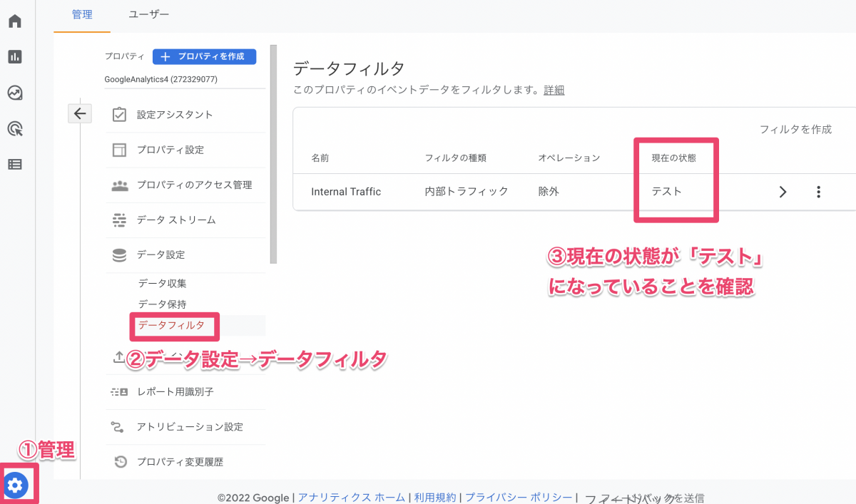The height and width of the screenshot is (504, 856).
Task: Click the プロパティを作成 button
Action: click(204, 57)
